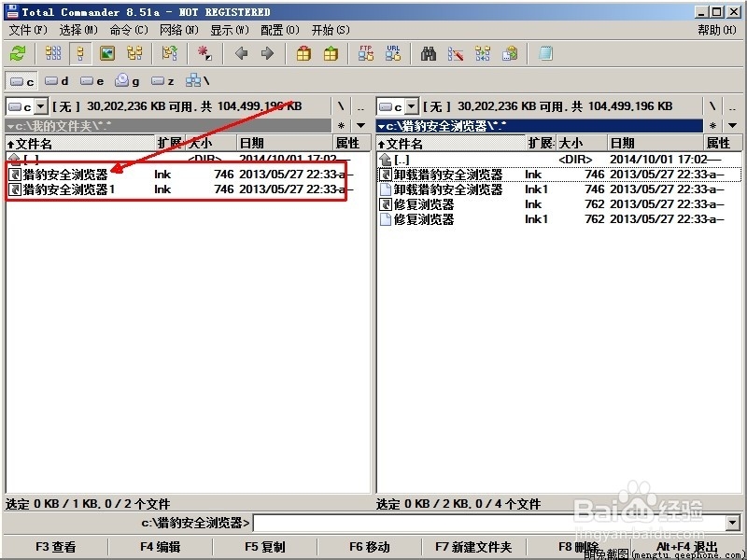Open file search with binoculars icon
747x560 pixels.
tap(429, 53)
